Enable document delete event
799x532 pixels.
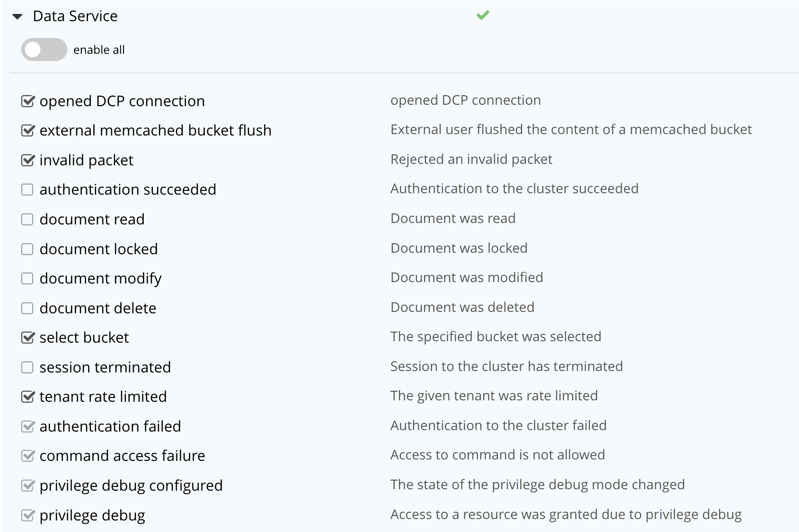tap(27, 308)
